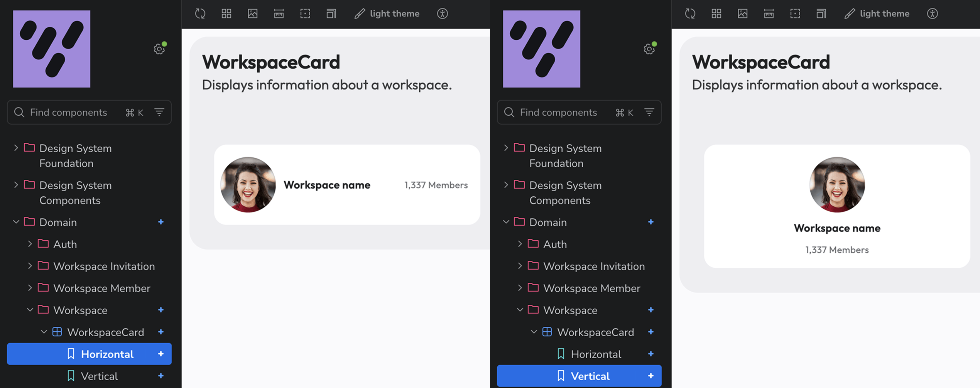Viewport: 980px width, 388px height.
Task: Open filter icon in right search box
Action: pos(649,112)
